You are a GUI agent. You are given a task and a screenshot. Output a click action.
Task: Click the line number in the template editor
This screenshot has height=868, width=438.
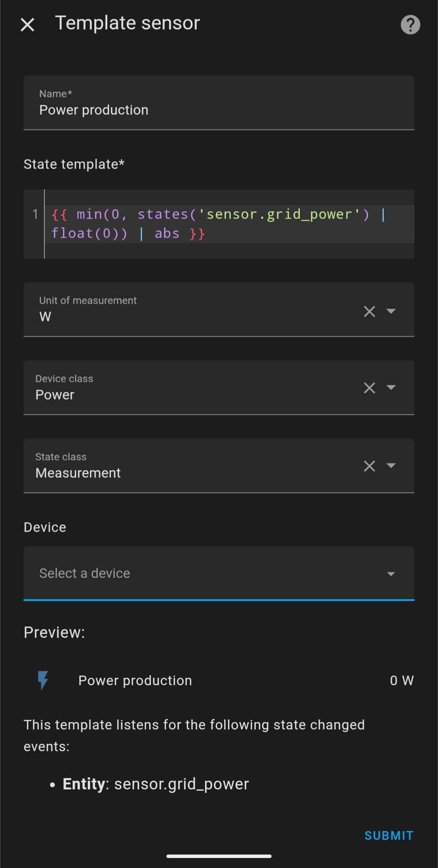pos(35,214)
